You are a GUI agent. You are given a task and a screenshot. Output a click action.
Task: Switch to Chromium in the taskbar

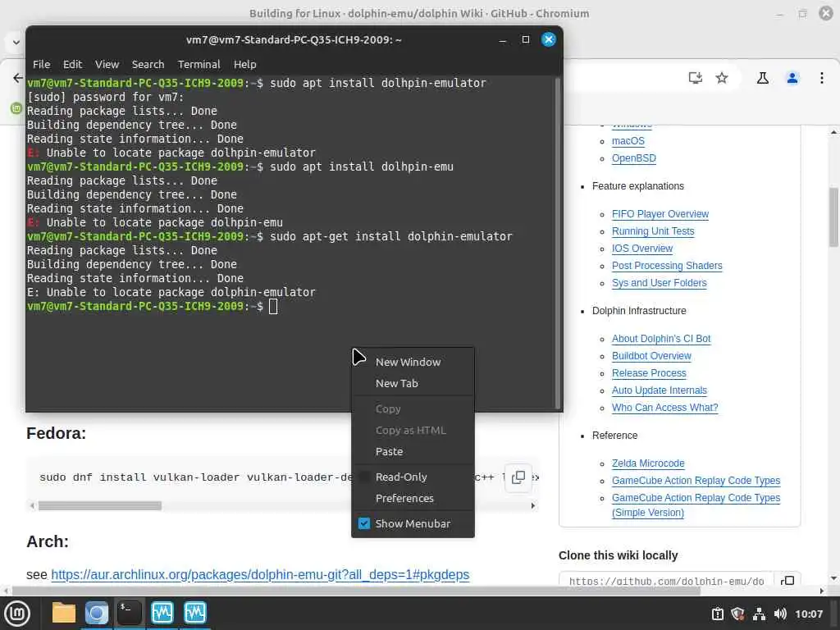(x=97, y=613)
